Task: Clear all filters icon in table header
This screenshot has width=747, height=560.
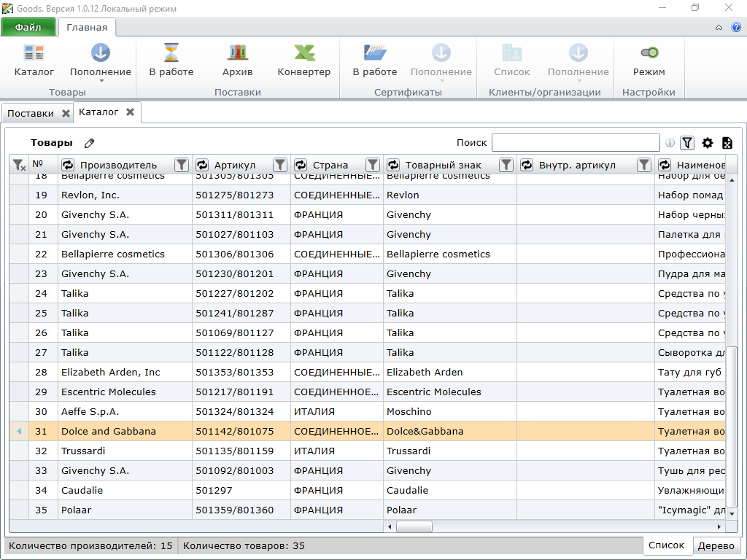Action: 18,165
